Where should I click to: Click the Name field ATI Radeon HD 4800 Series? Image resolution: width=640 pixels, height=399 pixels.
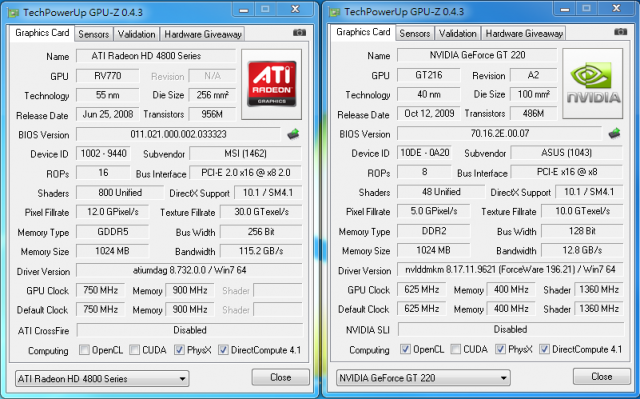(156, 56)
